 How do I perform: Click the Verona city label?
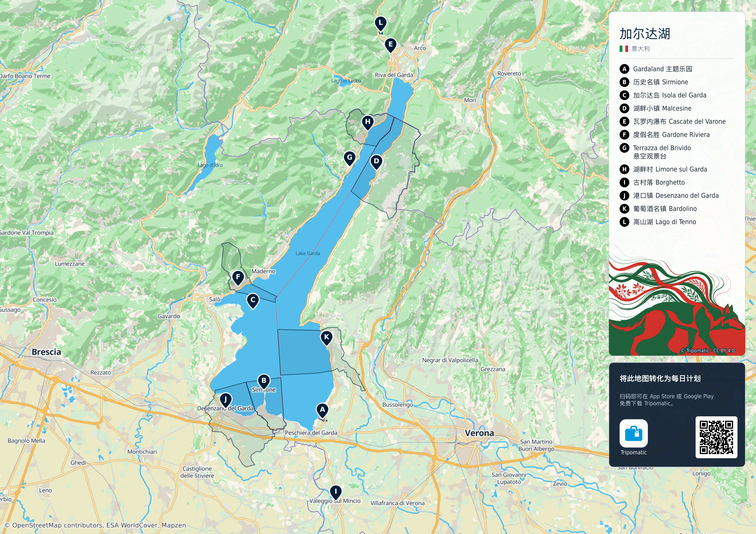tap(479, 433)
